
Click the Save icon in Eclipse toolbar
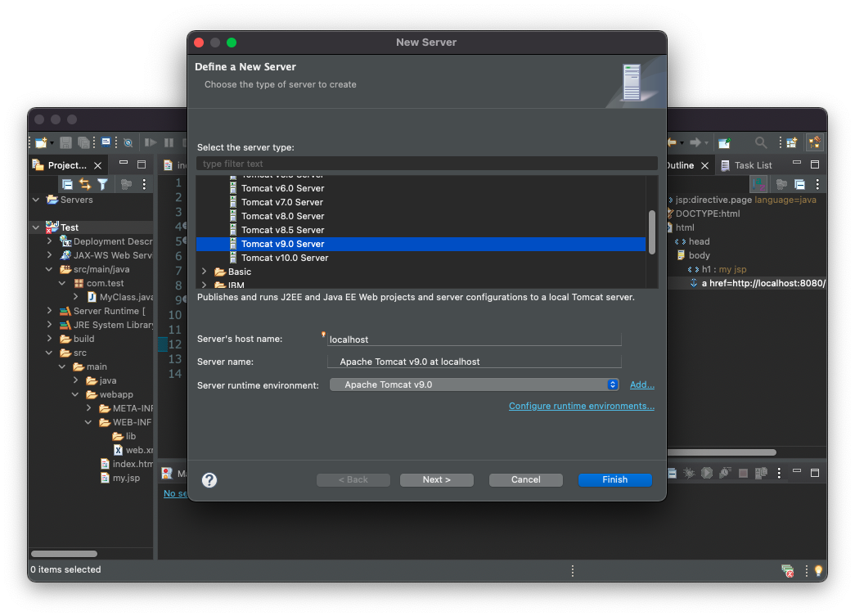(x=65, y=143)
